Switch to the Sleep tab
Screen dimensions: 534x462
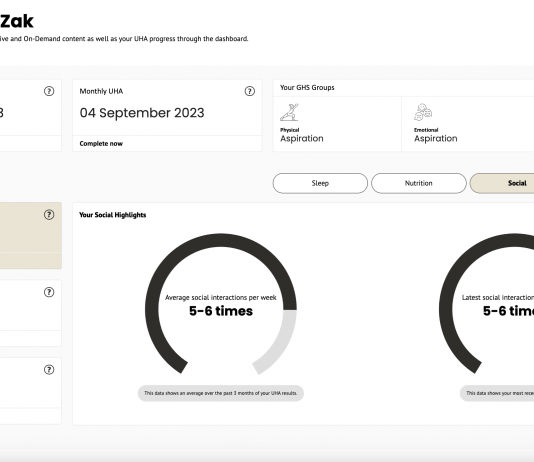point(320,183)
